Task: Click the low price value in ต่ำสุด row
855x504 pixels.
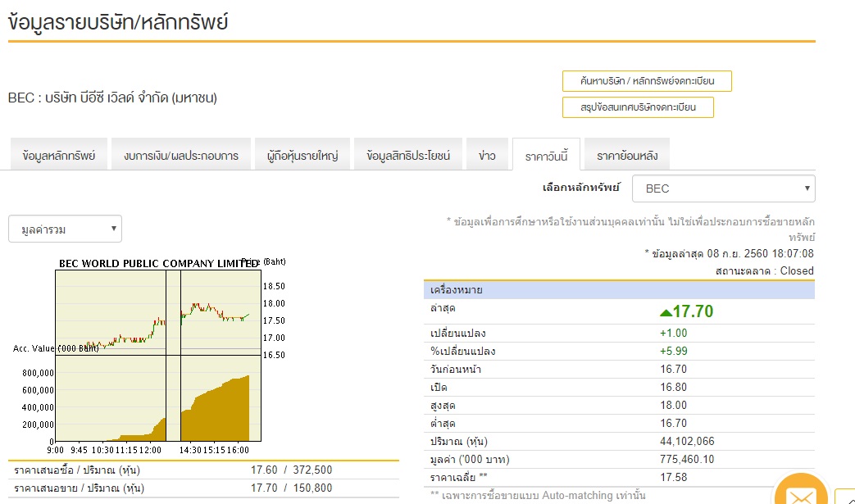Action: [x=673, y=423]
